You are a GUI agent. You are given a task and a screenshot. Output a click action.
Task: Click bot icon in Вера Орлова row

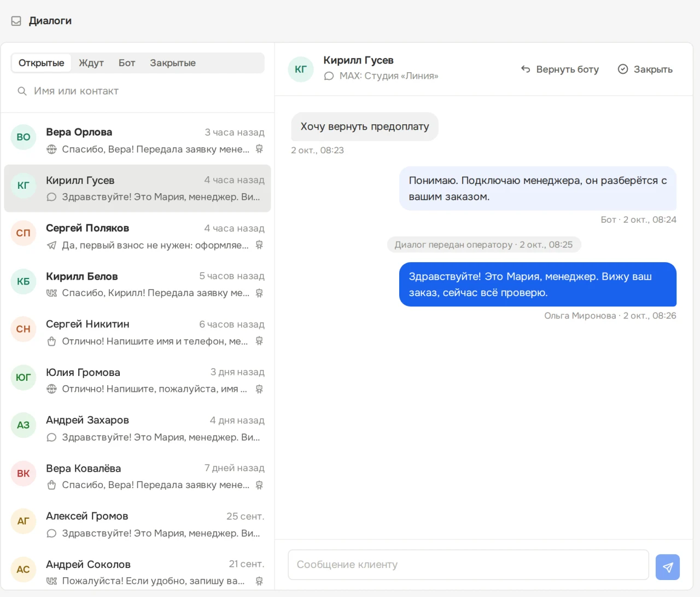pos(259,149)
